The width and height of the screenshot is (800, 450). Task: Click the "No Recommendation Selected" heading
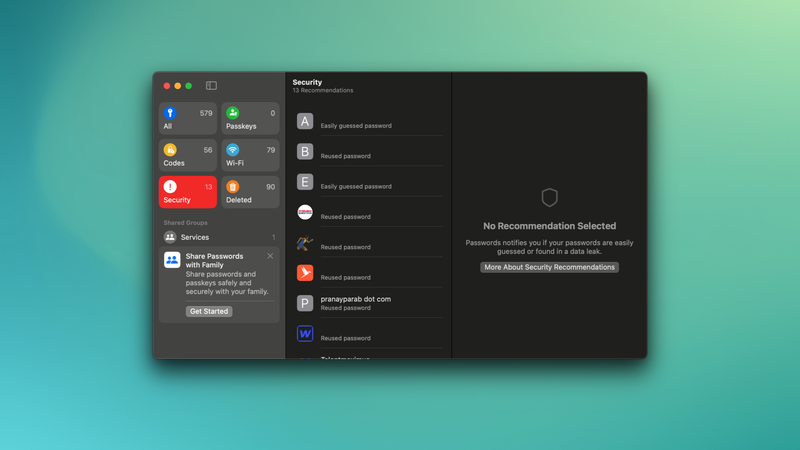[549, 226]
